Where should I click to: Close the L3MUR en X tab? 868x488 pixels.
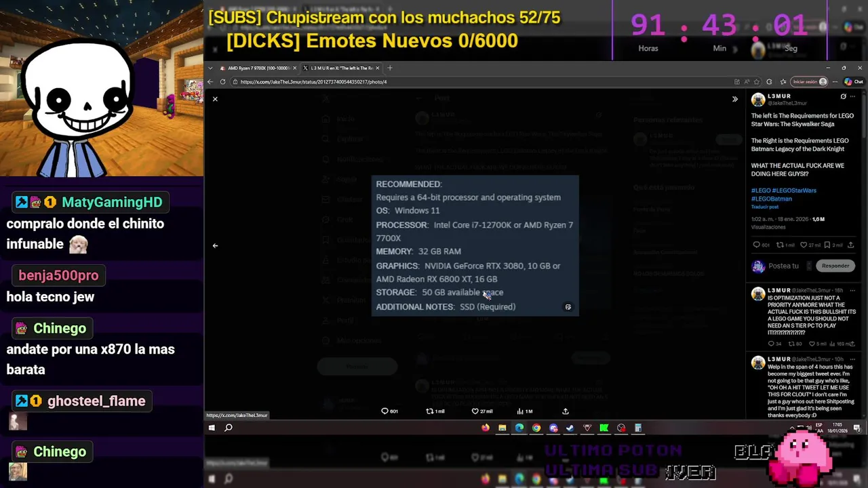[378, 68]
